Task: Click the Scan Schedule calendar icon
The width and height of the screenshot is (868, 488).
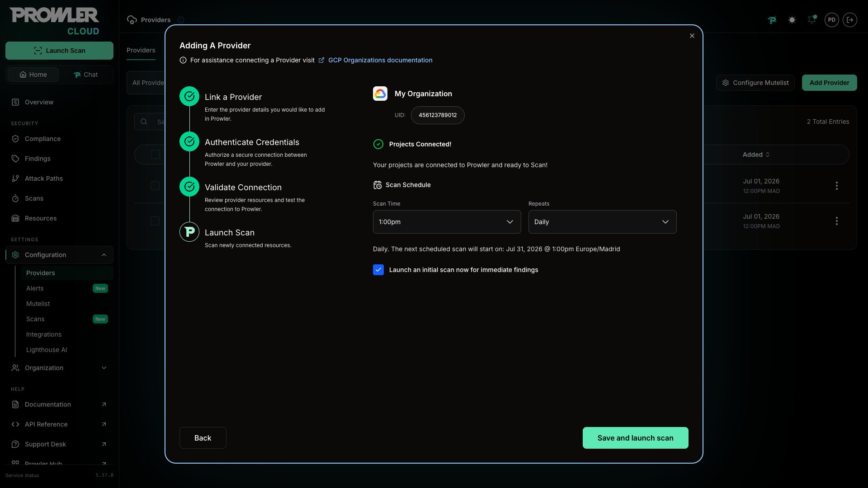Action: (377, 185)
